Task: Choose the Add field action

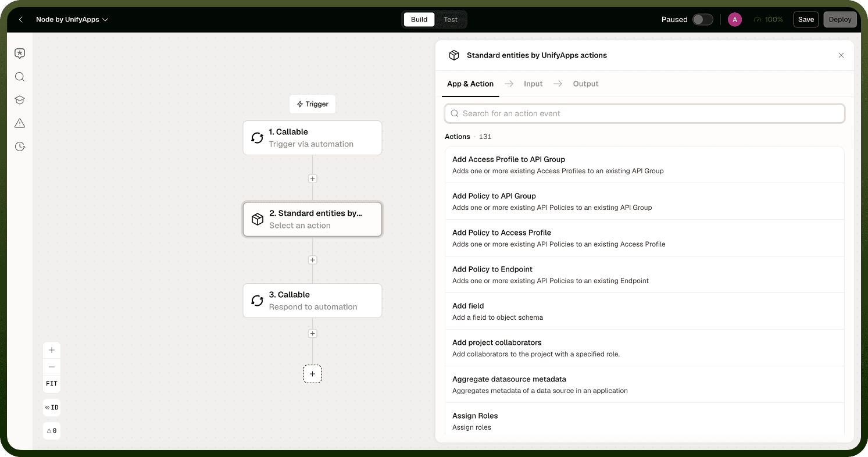Action: pyautogui.click(x=645, y=312)
